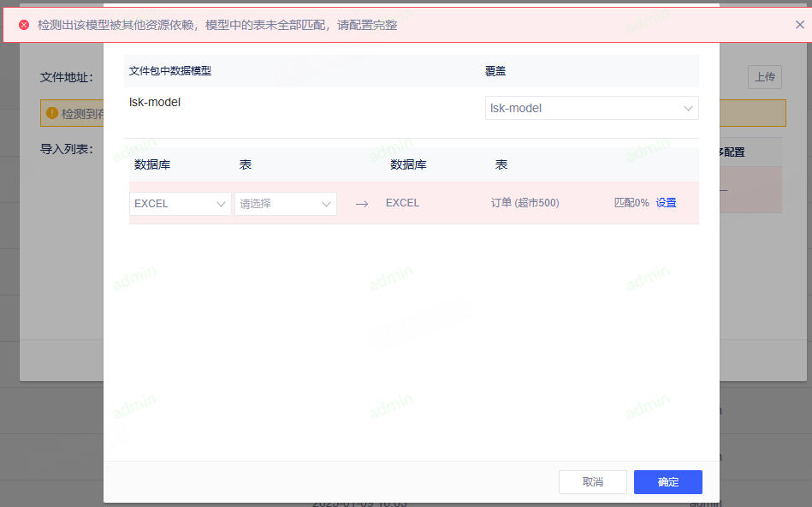
Task: Click the 覆盖 column header
Action: [x=495, y=71]
